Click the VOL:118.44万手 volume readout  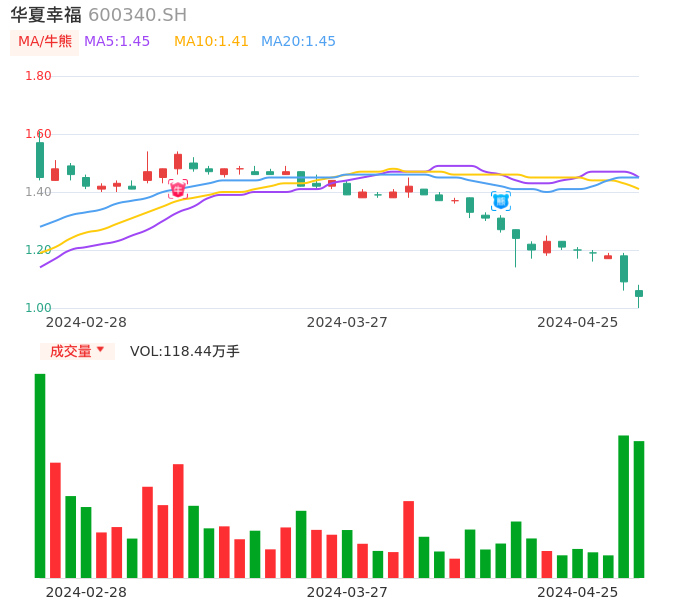coord(185,351)
